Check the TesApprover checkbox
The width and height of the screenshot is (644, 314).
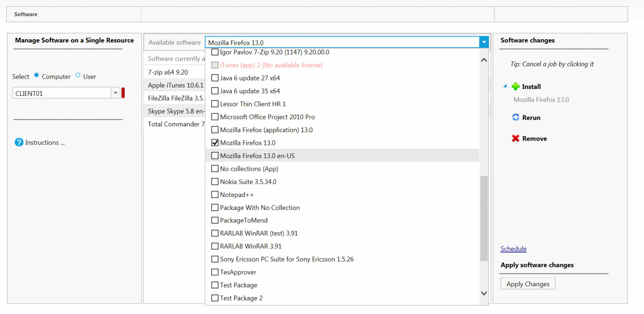tap(215, 272)
